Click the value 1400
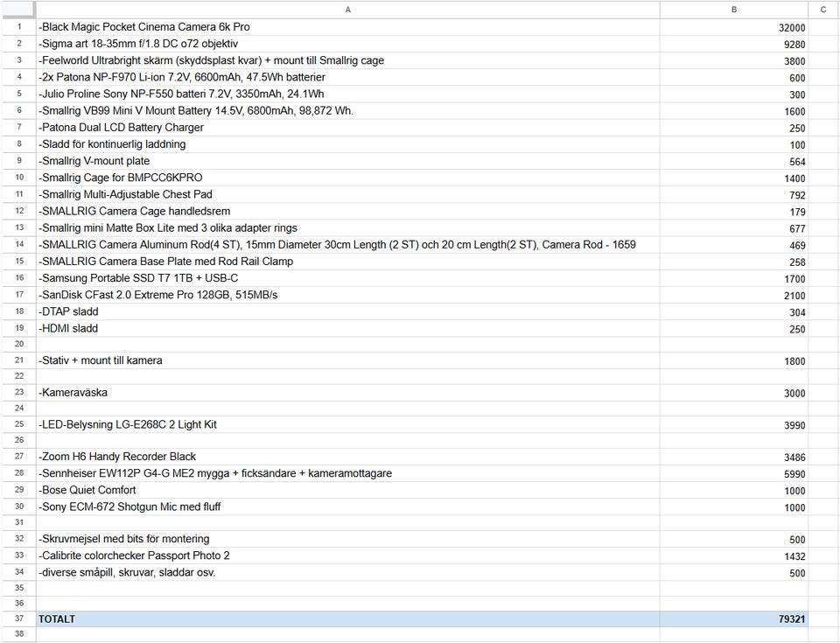 (x=794, y=178)
